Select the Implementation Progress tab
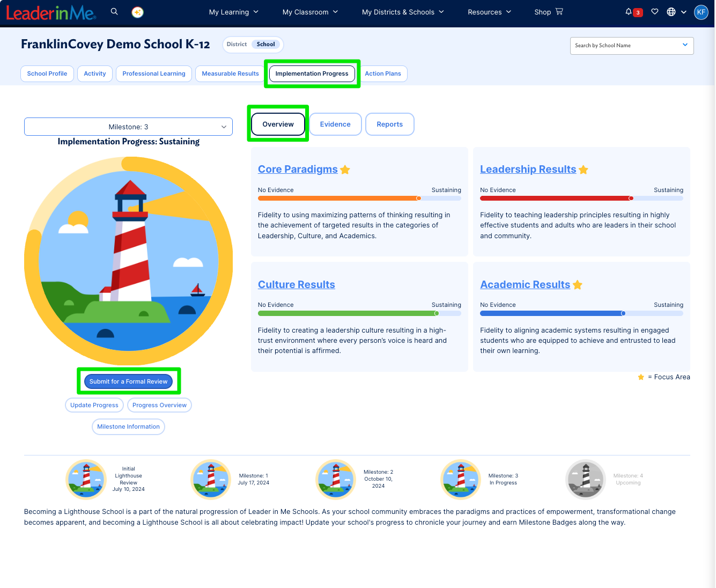The width and height of the screenshot is (716, 588). pos(312,73)
